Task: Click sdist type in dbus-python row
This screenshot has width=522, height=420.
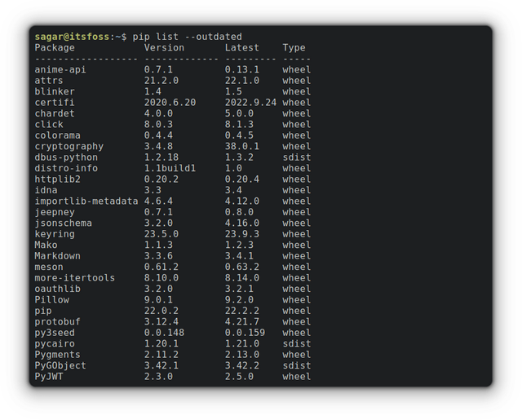Action: click(297, 157)
